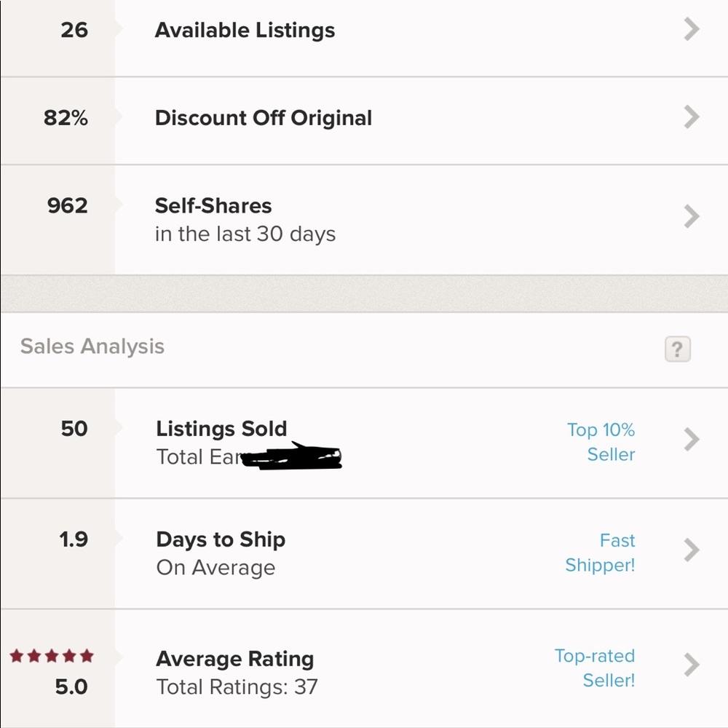Open the Top 10% Seller link

click(x=601, y=442)
